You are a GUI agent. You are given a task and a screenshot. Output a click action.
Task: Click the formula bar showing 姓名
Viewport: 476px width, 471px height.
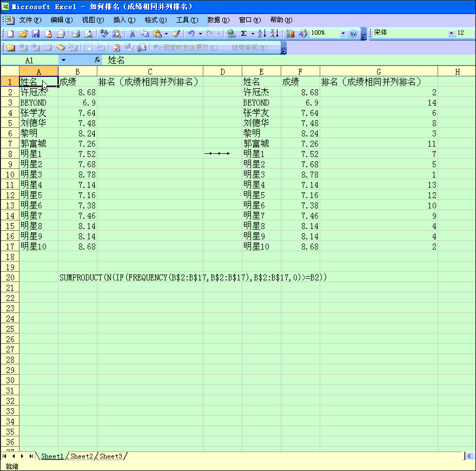[270, 60]
